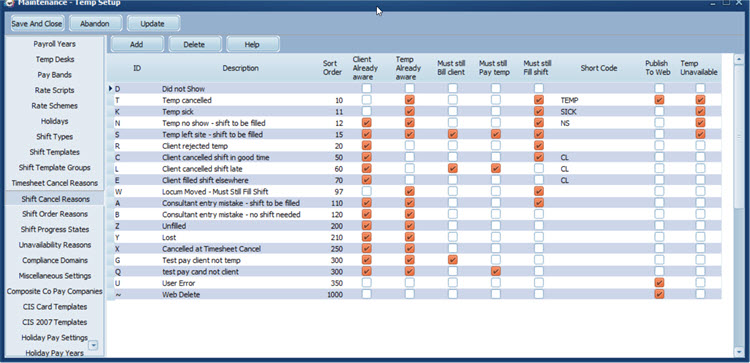This screenshot has width=750, height=363.
Task: Select the row indicator arrow for row D
Action: tap(110, 88)
